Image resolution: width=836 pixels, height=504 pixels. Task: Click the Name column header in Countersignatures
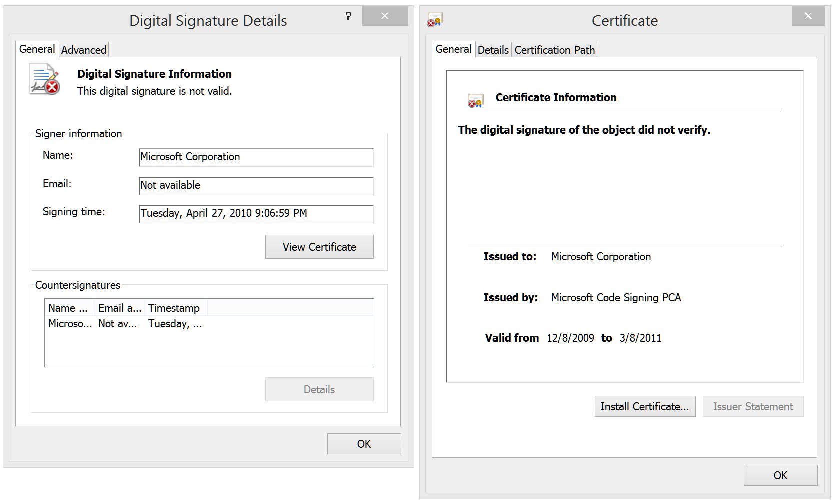(x=70, y=308)
